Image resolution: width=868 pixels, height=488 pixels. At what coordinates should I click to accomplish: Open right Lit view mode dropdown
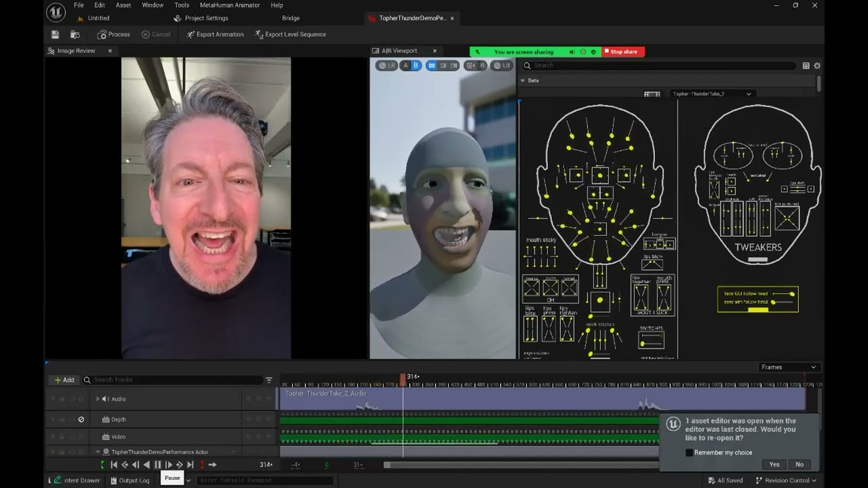[502, 66]
